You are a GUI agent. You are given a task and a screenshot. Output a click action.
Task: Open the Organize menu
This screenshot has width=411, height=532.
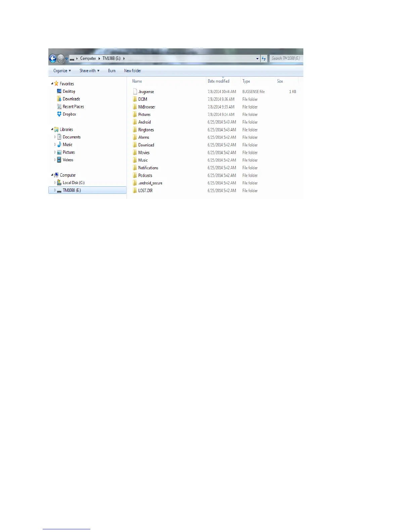(x=62, y=71)
